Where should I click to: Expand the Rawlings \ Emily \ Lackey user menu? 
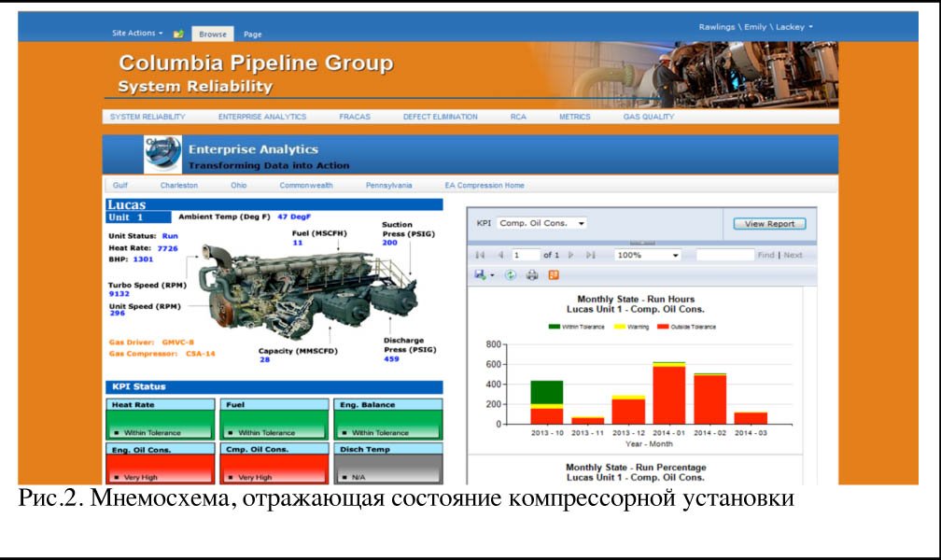[x=755, y=27]
